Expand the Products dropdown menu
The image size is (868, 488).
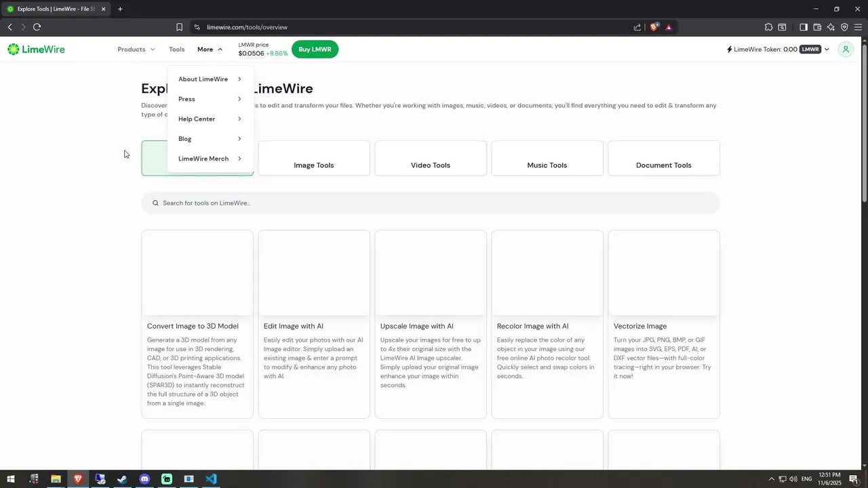coord(136,49)
